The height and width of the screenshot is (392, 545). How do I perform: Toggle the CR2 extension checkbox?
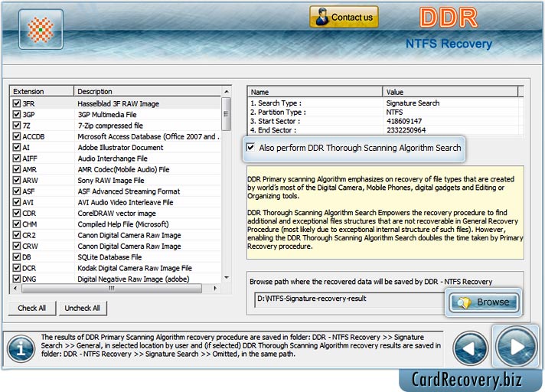(16, 235)
